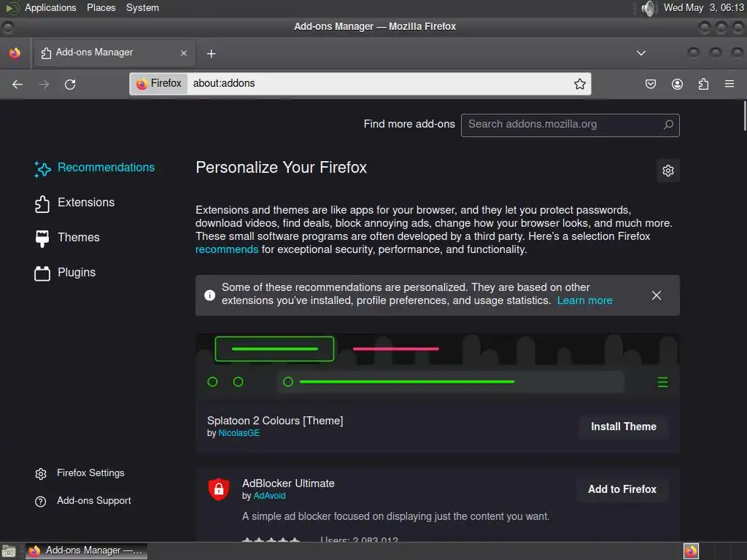Open a new tab with plus button
This screenshot has height=560, width=747.
tap(211, 54)
